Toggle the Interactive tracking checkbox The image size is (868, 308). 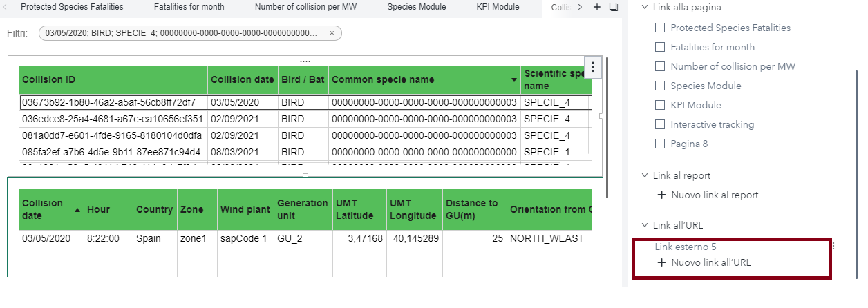(660, 124)
